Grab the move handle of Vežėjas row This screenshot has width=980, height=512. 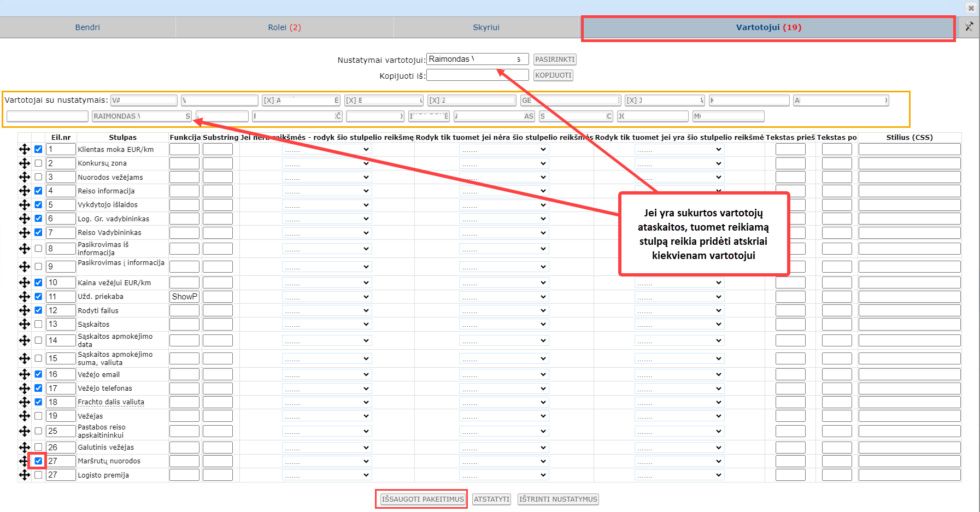click(x=25, y=416)
